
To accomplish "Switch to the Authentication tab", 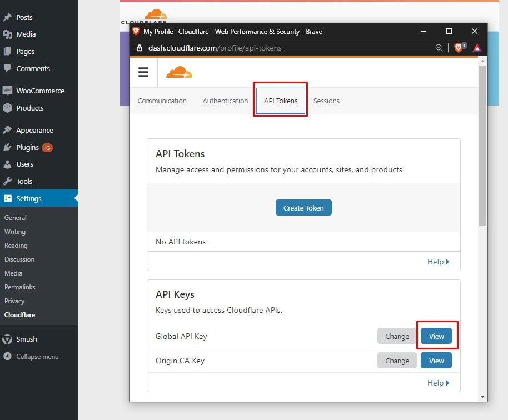I will click(x=225, y=101).
